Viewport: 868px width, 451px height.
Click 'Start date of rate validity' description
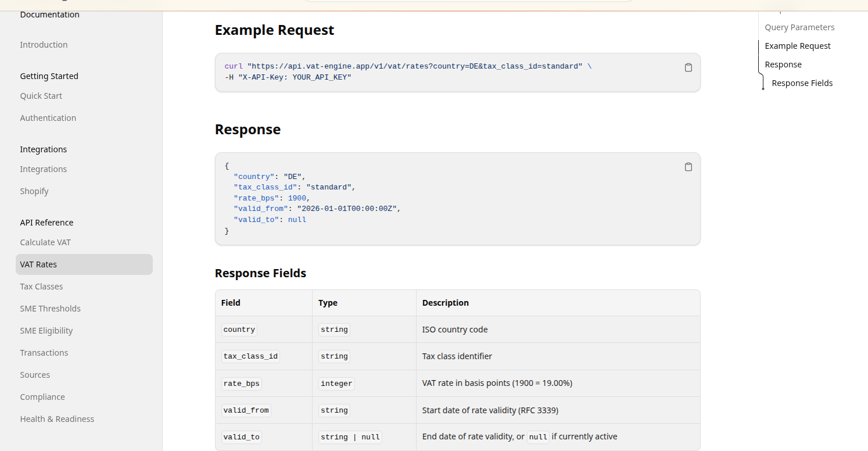pos(490,410)
